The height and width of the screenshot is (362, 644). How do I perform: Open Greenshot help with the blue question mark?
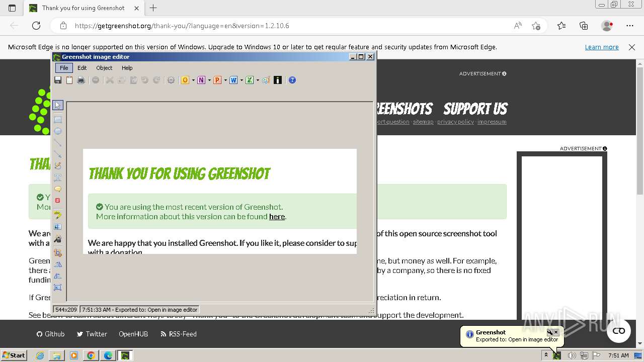click(x=292, y=80)
